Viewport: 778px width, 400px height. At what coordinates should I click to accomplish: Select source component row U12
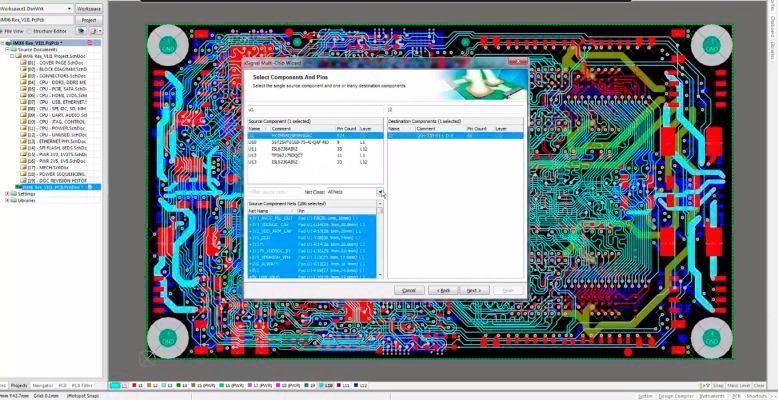coord(315,155)
